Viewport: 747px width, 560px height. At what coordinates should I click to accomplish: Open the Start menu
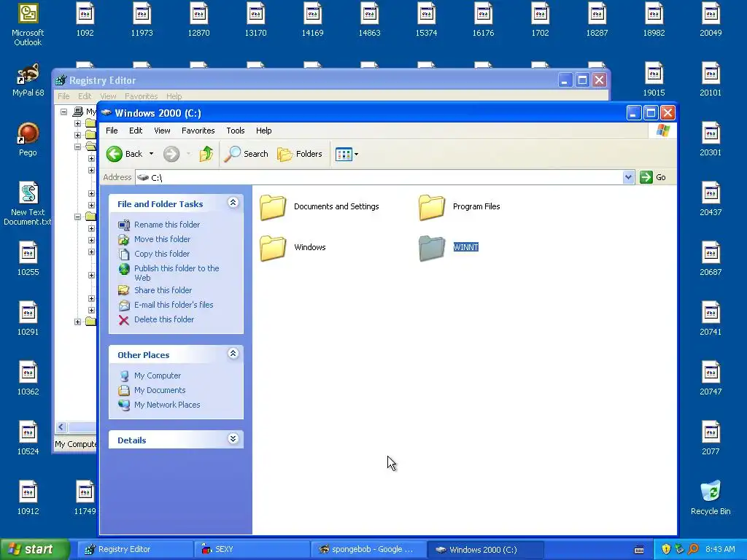(34, 549)
